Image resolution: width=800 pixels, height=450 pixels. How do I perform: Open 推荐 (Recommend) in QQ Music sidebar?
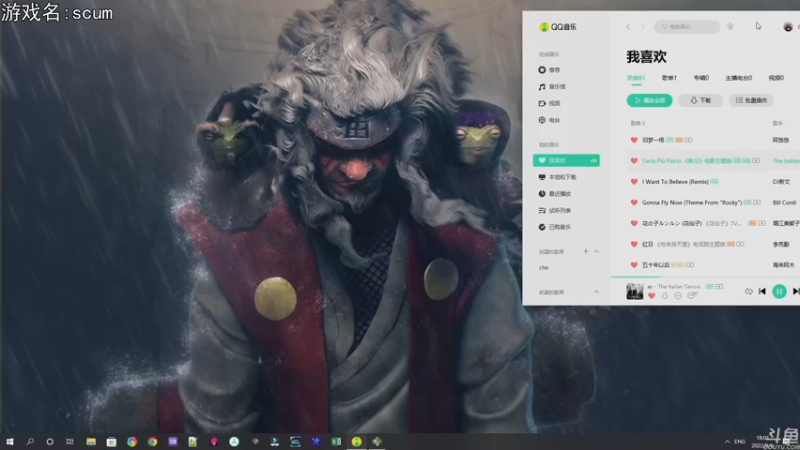[549, 70]
